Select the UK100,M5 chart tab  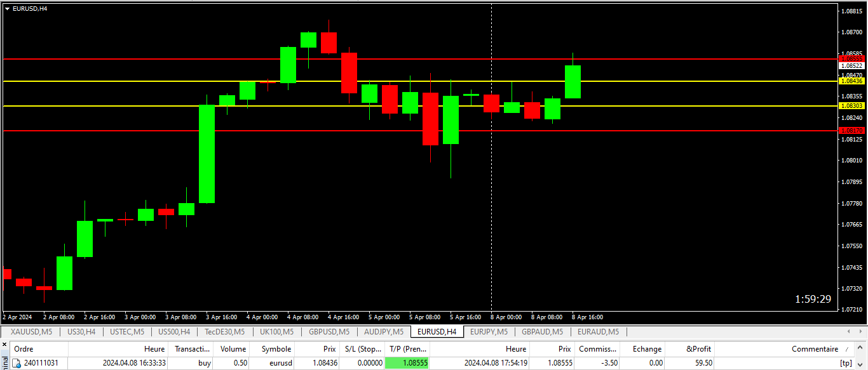coord(276,332)
